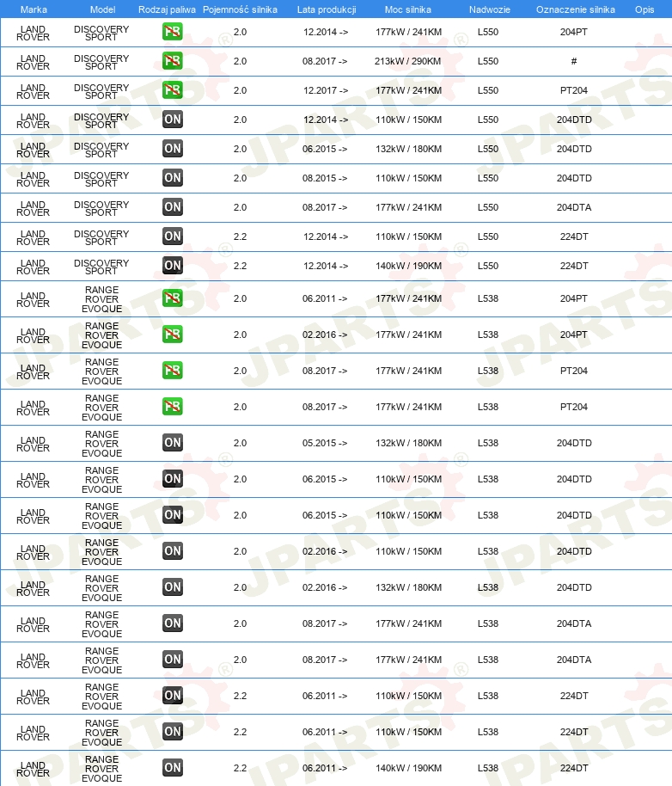Click diesel ON icon for 132kW Discovery Sport
The width and height of the screenshot is (672, 786).
click(172, 149)
